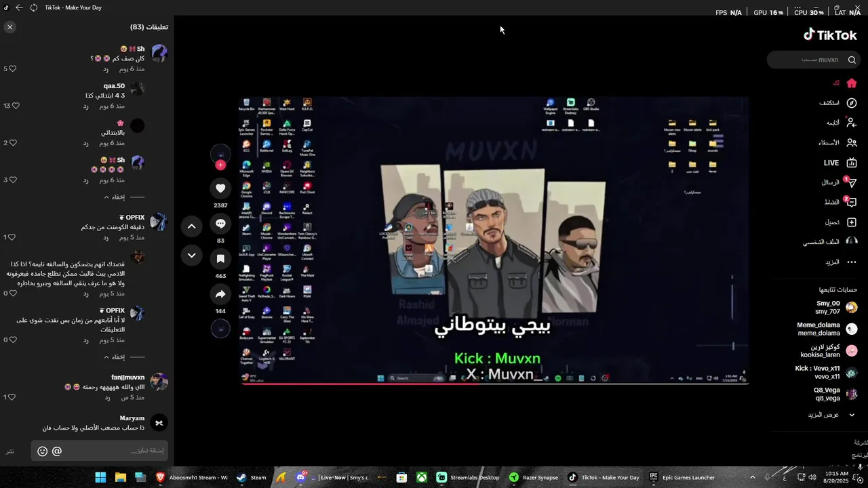Share the video with the arrow icon
Viewport: 868px width, 488px height.
point(220,294)
